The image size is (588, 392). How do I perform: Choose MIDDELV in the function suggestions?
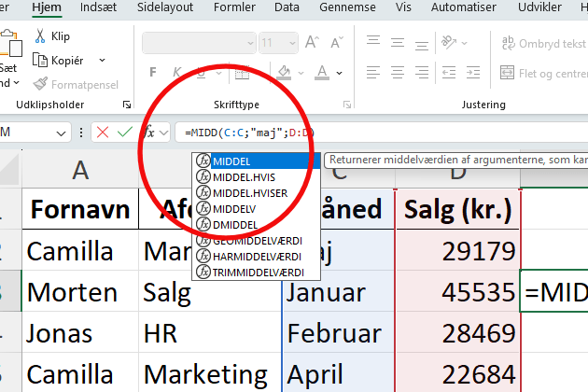pyautogui.click(x=234, y=208)
